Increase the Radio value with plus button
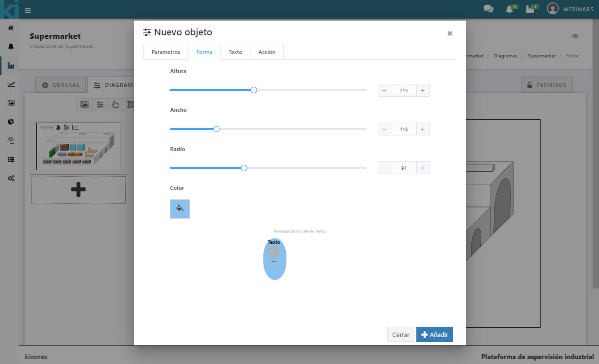This screenshot has width=599, height=364. coord(423,168)
